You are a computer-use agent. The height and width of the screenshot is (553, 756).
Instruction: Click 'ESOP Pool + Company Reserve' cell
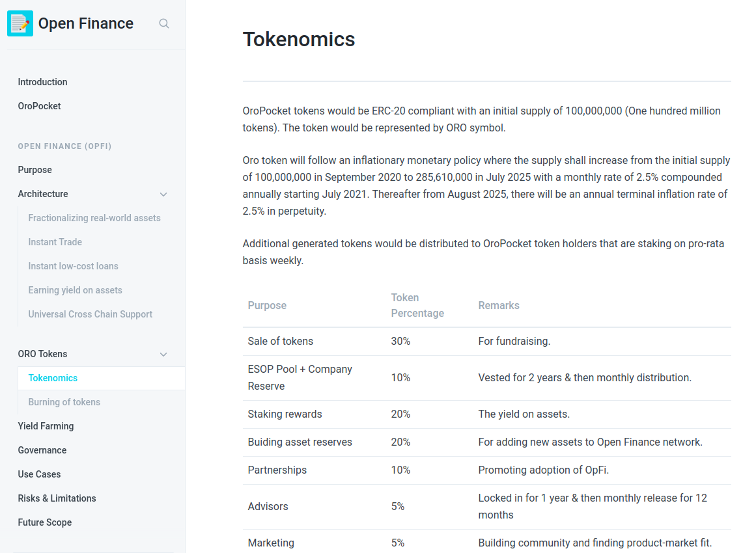[300, 377]
